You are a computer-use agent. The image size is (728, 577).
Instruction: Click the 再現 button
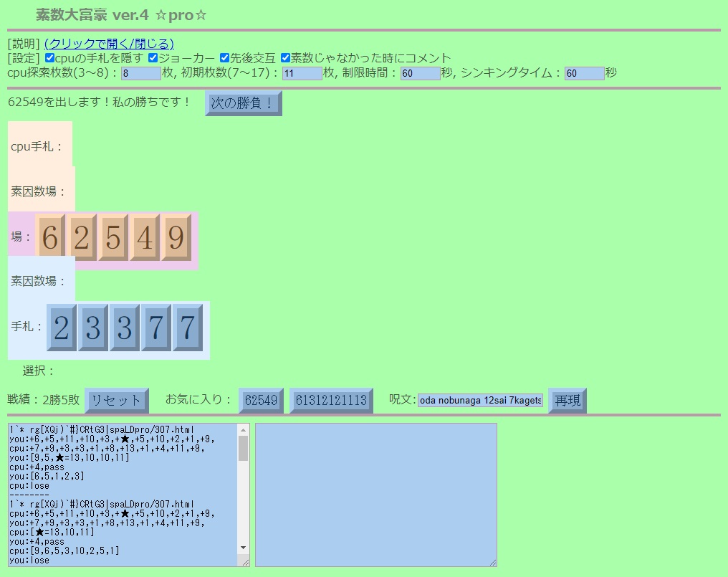(x=567, y=401)
